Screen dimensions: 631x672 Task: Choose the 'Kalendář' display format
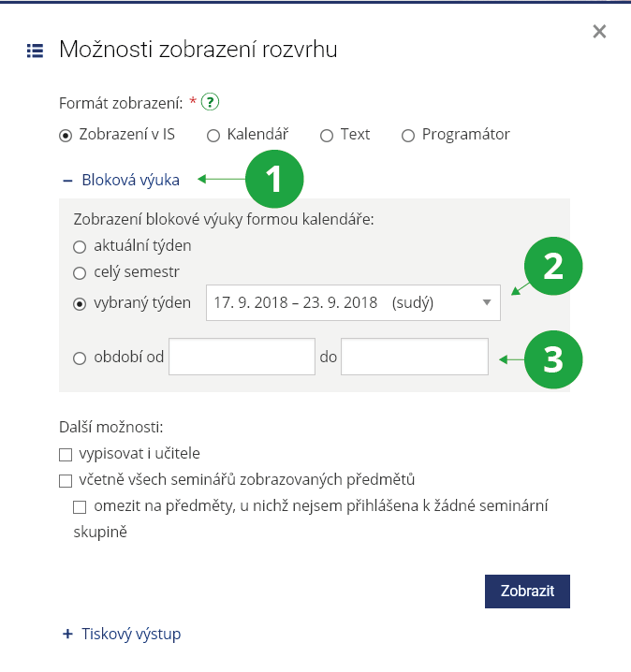(213, 135)
